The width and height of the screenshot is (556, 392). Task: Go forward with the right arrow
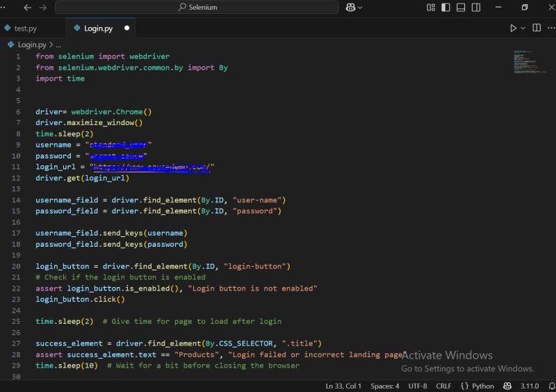point(43,8)
